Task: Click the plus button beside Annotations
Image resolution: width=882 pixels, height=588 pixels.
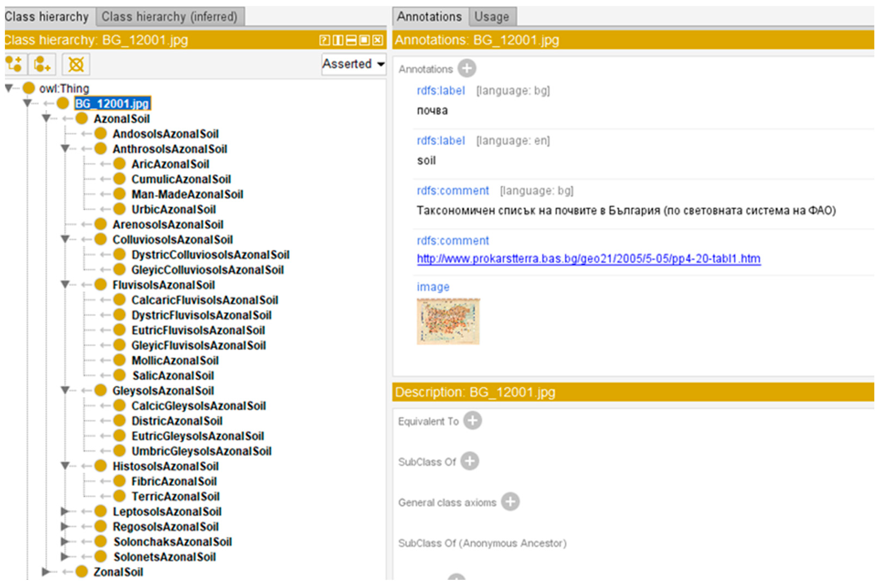Action: 467,69
